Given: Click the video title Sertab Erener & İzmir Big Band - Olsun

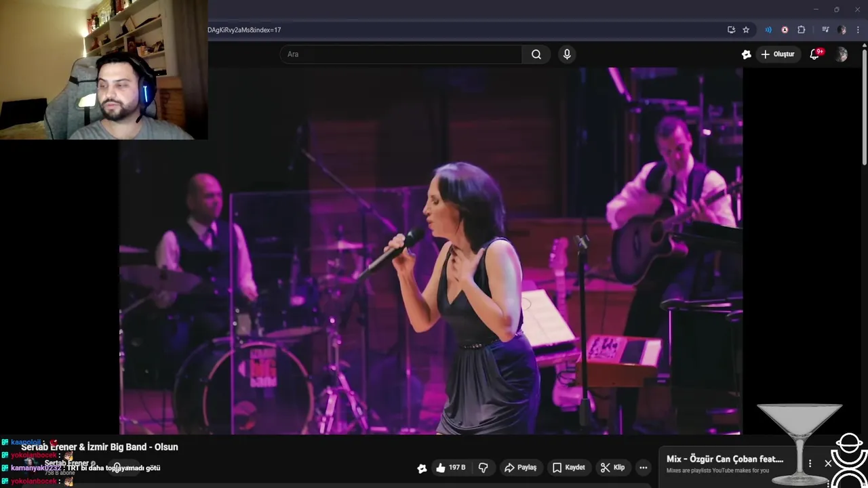Looking at the screenshot, I should click(100, 447).
